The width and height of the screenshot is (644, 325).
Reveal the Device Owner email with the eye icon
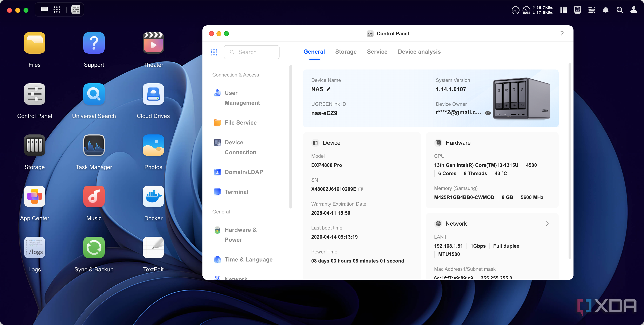pos(488,113)
